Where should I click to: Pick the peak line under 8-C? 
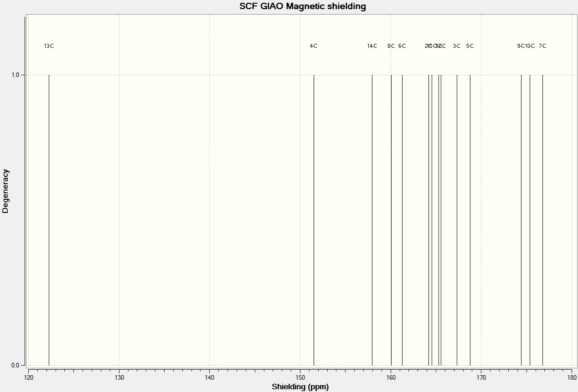(x=391, y=220)
